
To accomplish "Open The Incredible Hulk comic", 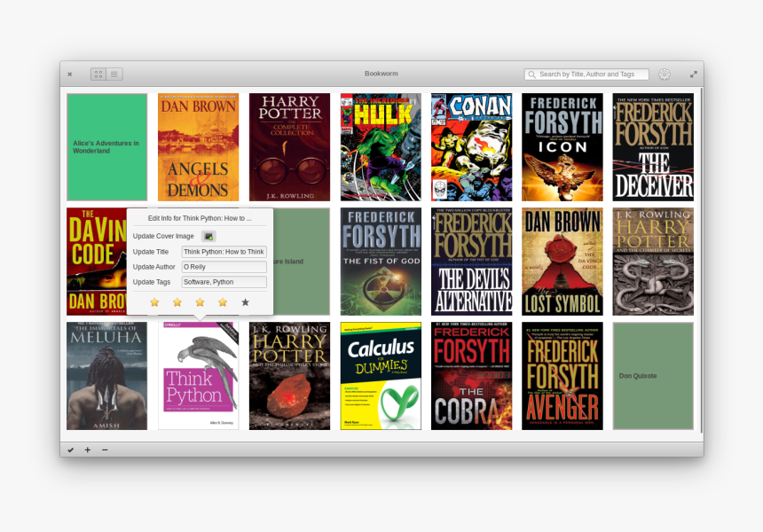I will pyautogui.click(x=381, y=147).
